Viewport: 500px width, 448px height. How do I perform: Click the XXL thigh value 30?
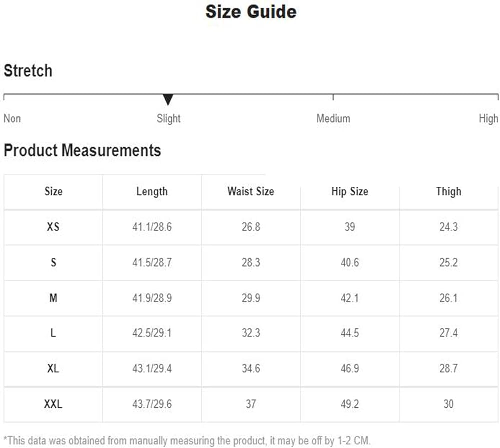[x=448, y=404]
